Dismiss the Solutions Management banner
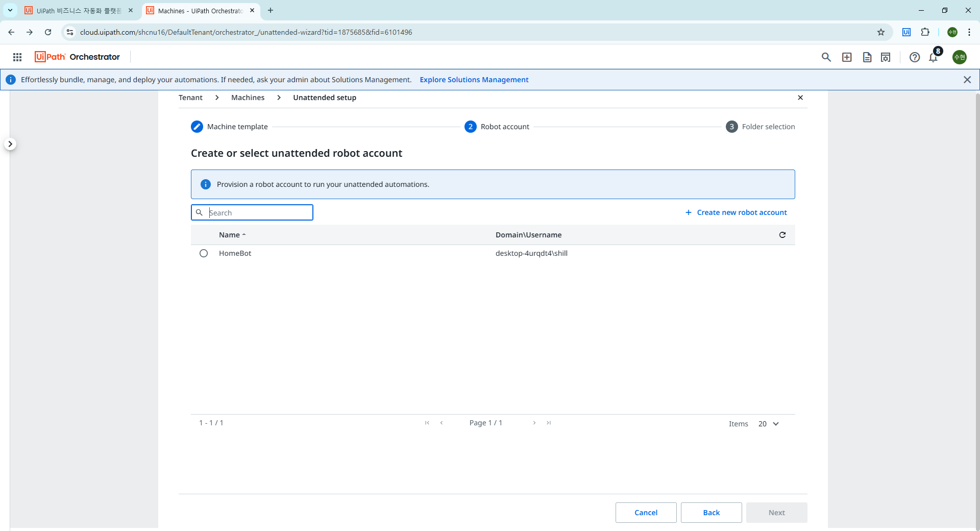This screenshot has width=980, height=531. point(967,80)
